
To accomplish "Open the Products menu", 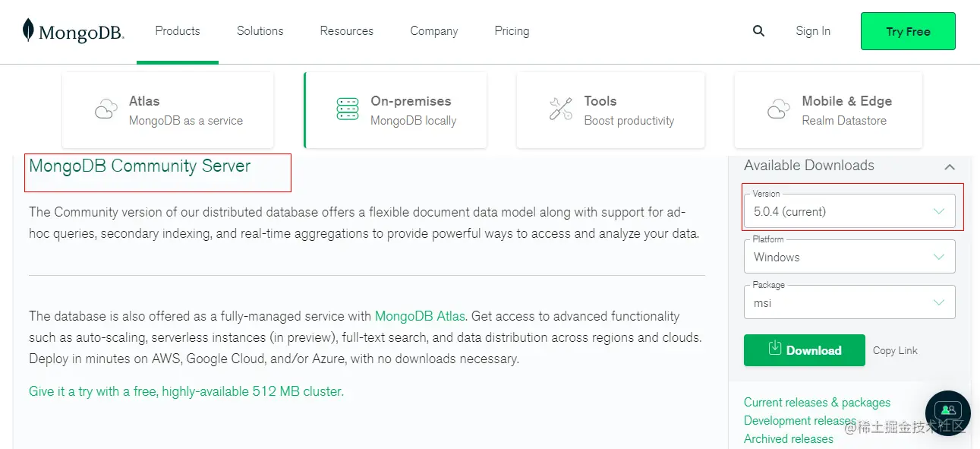I will click(178, 31).
